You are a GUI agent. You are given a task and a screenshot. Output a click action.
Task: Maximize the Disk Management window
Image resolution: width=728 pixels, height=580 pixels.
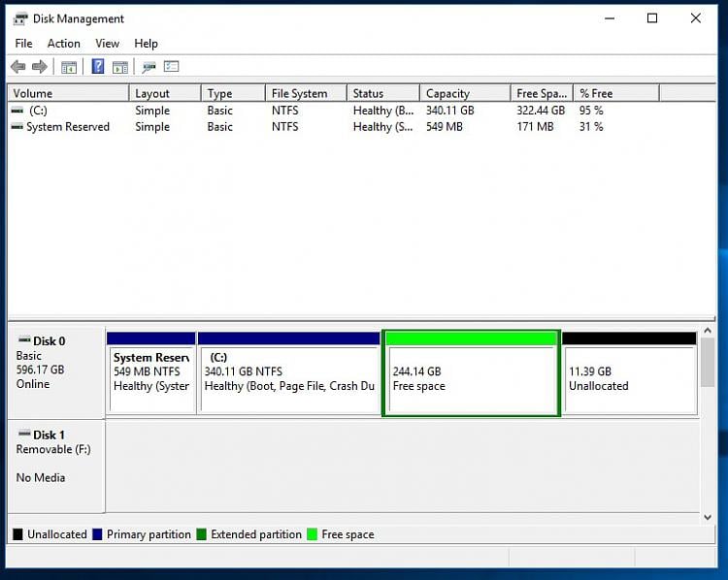click(x=652, y=18)
